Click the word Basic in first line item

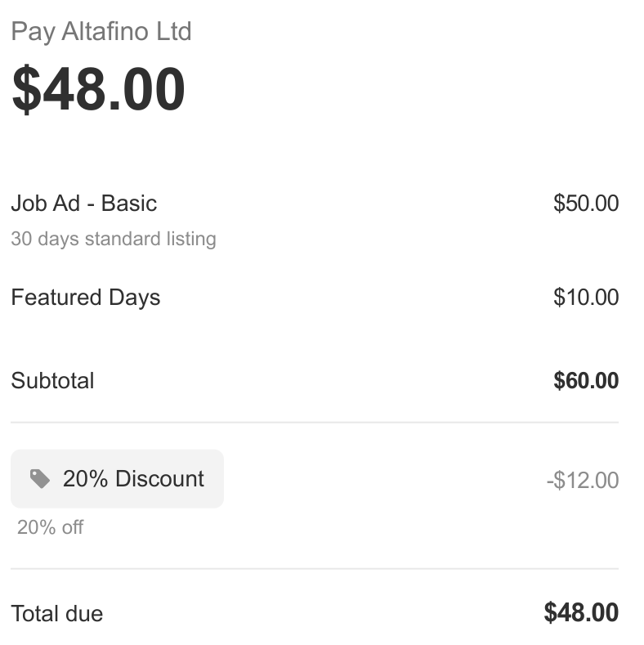tap(128, 204)
